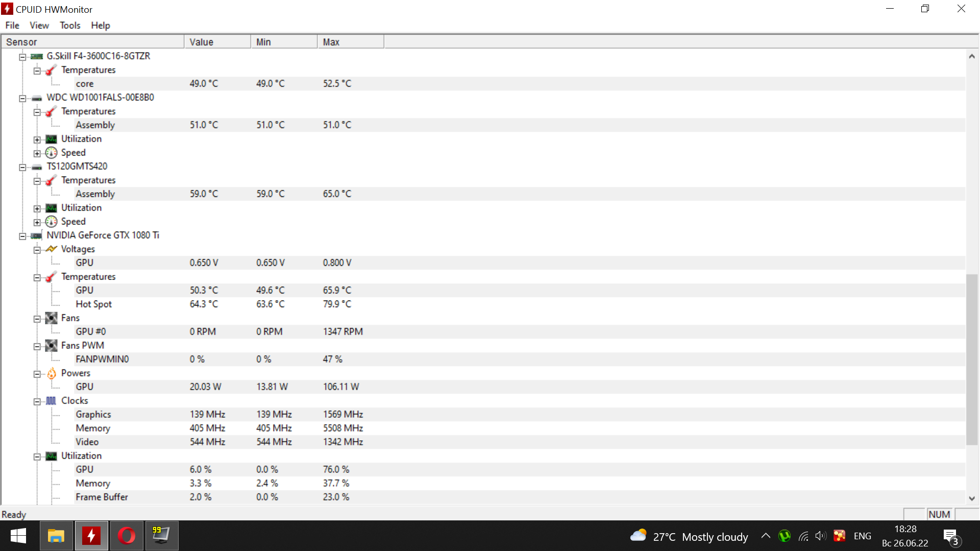The height and width of the screenshot is (551, 980).
Task: Open the View menu
Action: coord(39,26)
